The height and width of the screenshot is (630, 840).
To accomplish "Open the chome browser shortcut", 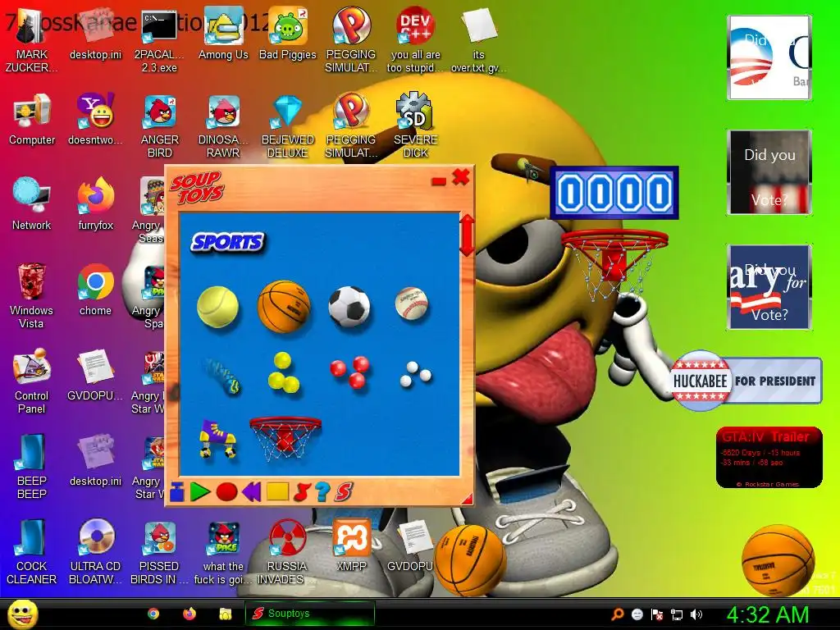I will click(x=96, y=290).
